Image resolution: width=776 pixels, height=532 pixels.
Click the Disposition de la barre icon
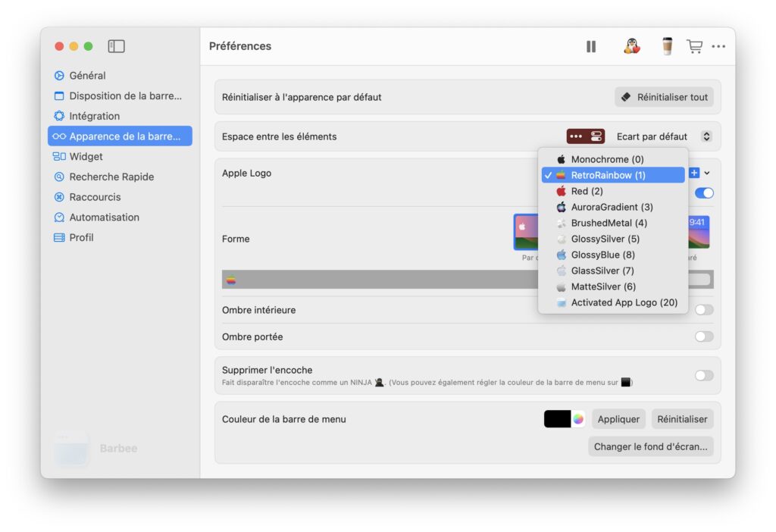[59, 95]
